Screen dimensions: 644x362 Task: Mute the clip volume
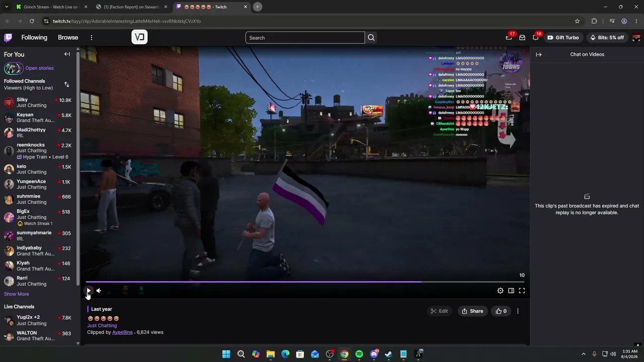coord(99,291)
